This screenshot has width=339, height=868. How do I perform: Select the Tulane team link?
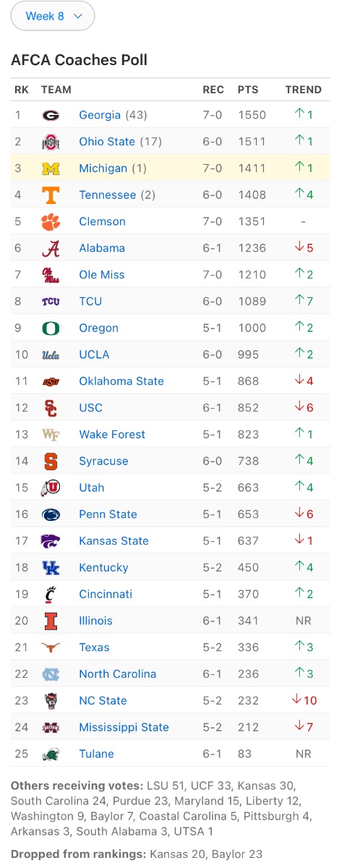pos(96,754)
